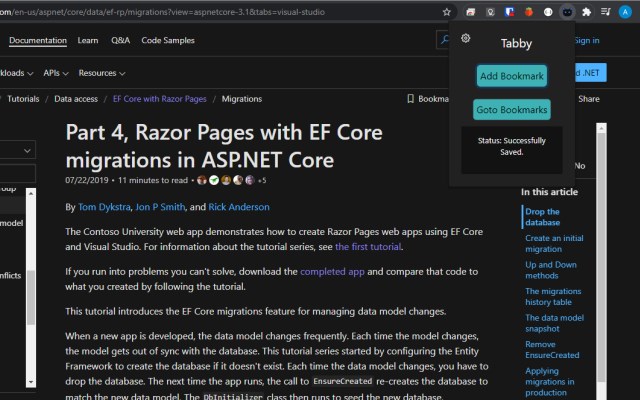This screenshot has height=400, width=640.
Task: Click the filter input field in left sidebar
Action: point(18,173)
